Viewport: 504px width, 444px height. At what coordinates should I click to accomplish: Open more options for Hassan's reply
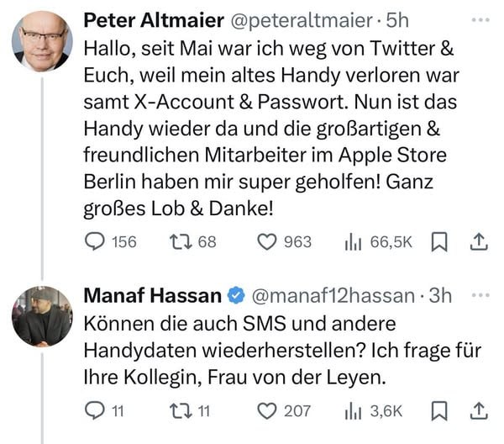480,296
